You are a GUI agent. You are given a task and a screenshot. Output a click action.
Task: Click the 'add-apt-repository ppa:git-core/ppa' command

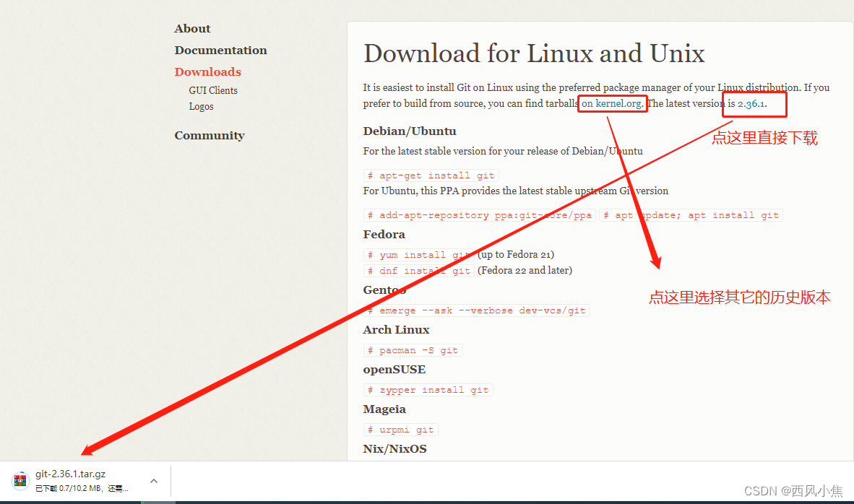479,215
